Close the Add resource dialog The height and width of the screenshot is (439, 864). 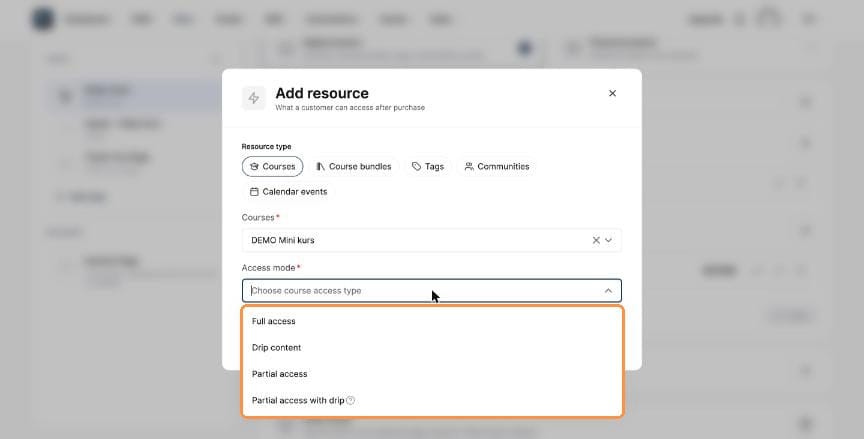pos(612,93)
